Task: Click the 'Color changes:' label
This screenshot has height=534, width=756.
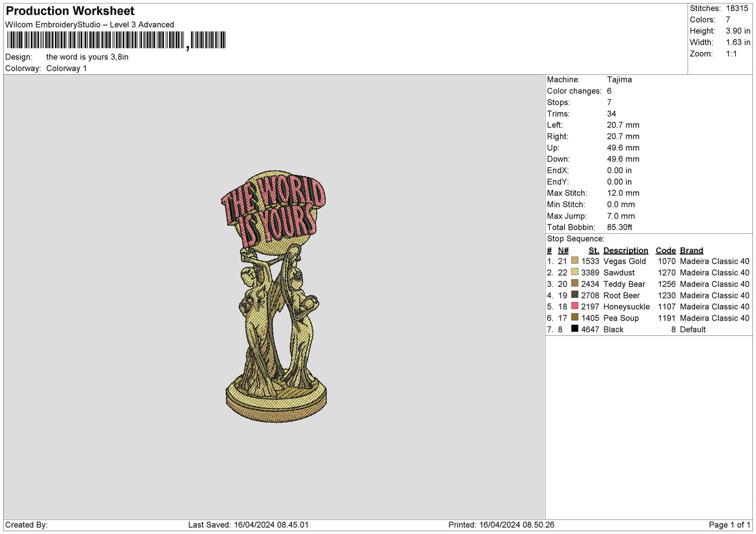Action: pos(574,91)
